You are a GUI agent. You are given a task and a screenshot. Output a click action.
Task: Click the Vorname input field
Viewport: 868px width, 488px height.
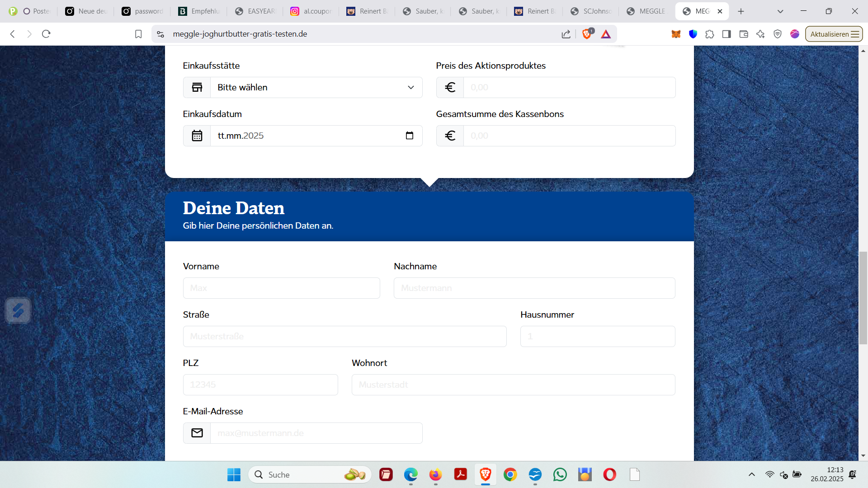[281, 288]
